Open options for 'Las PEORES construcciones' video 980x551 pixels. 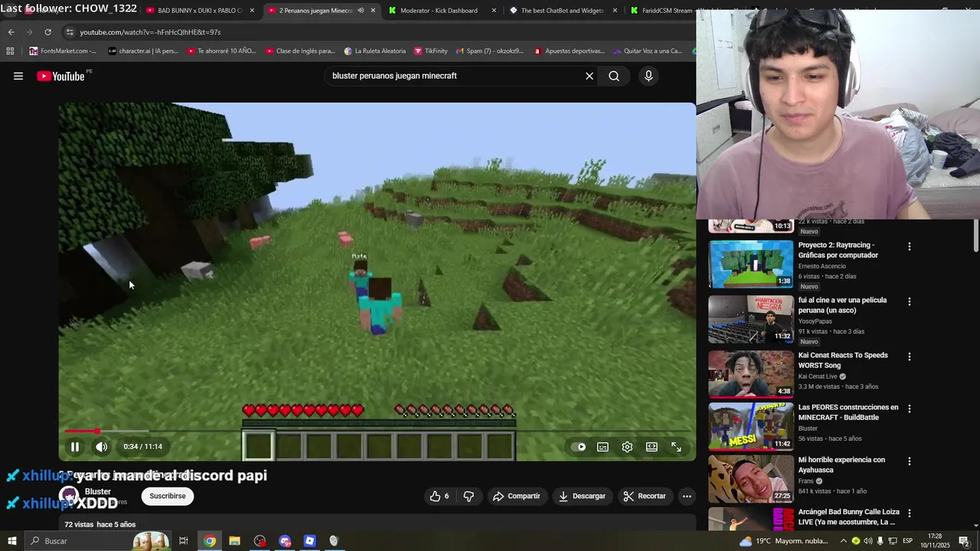(x=910, y=409)
